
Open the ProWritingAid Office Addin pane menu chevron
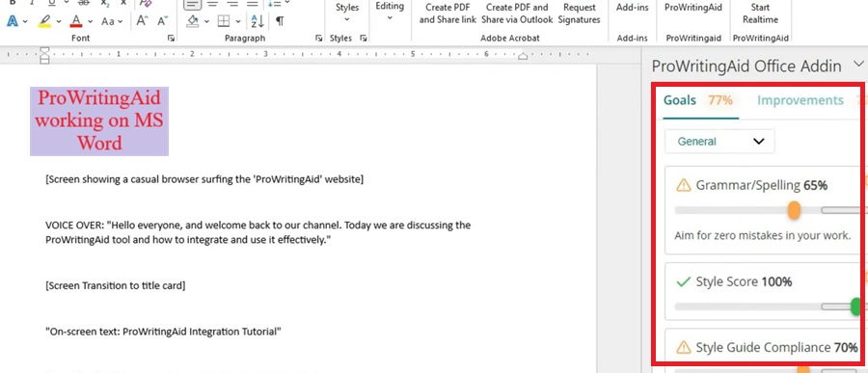click(x=858, y=66)
